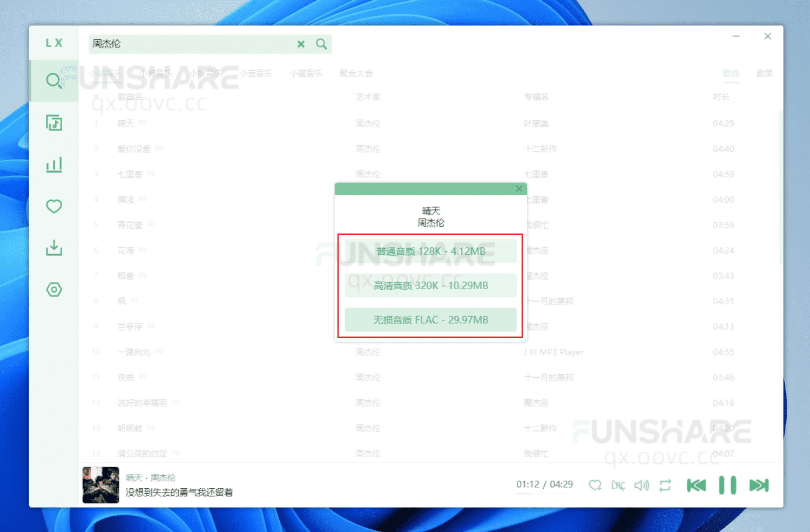
Task: Go back to the previous track
Action: [x=696, y=485]
